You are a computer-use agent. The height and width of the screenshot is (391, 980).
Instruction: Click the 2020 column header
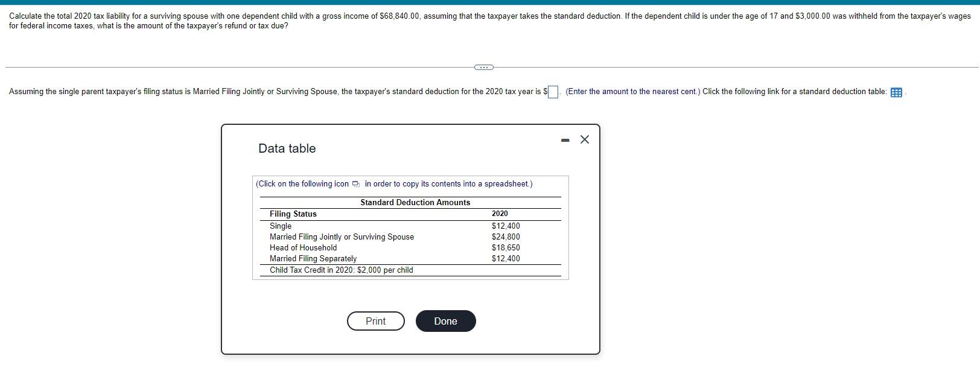[x=500, y=214]
